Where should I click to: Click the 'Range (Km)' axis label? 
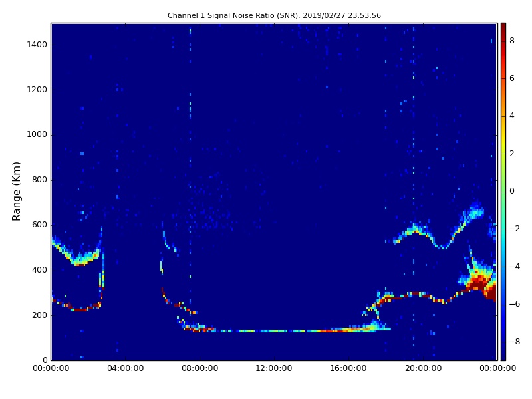(16, 192)
